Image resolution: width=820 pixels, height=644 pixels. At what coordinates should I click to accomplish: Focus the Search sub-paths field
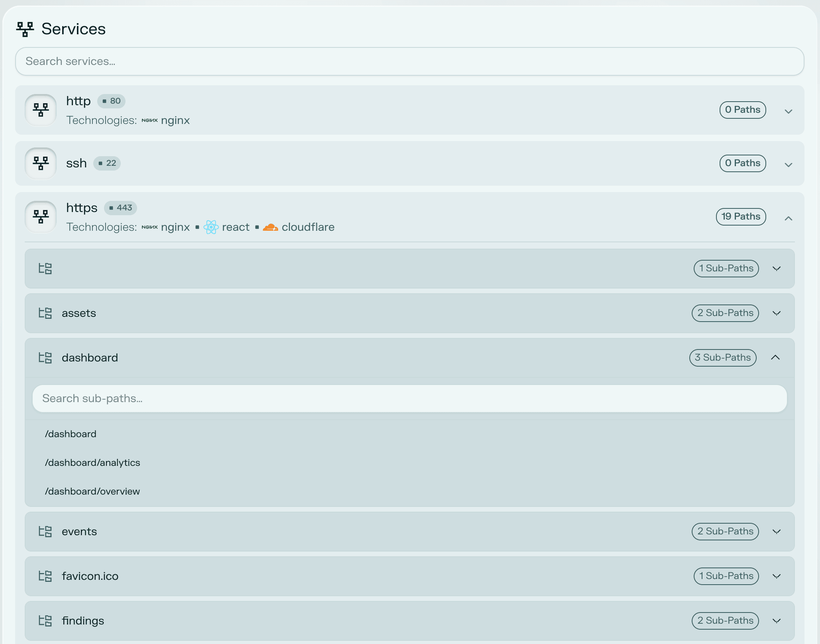(x=410, y=399)
